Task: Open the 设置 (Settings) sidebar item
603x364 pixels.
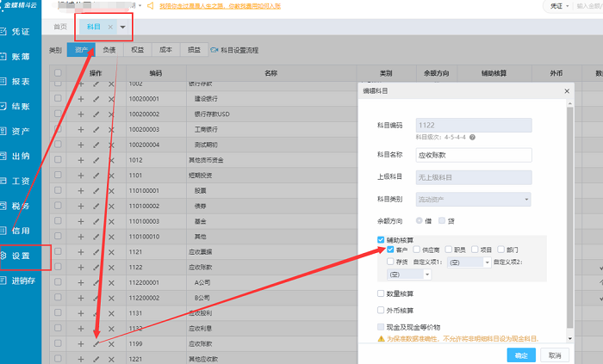Action: point(22,256)
